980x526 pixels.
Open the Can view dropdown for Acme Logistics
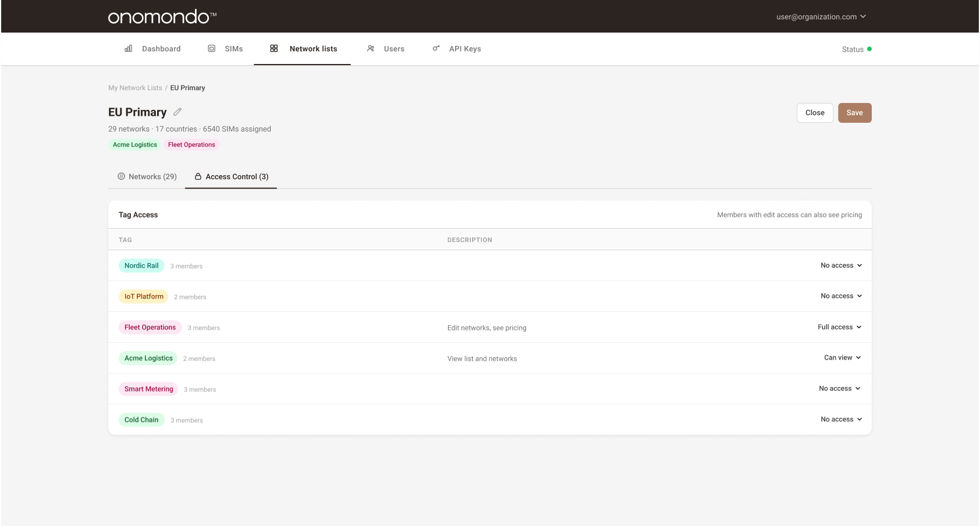tap(841, 358)
